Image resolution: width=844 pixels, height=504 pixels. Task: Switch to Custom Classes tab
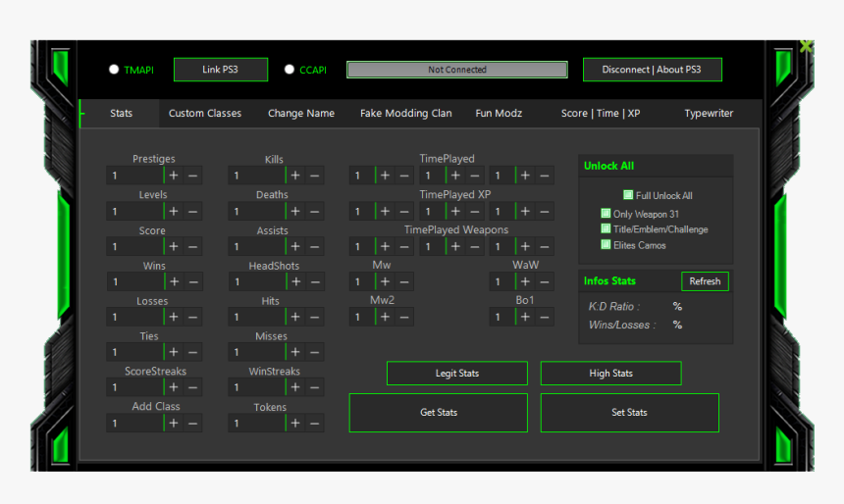(x=205, y=114)
